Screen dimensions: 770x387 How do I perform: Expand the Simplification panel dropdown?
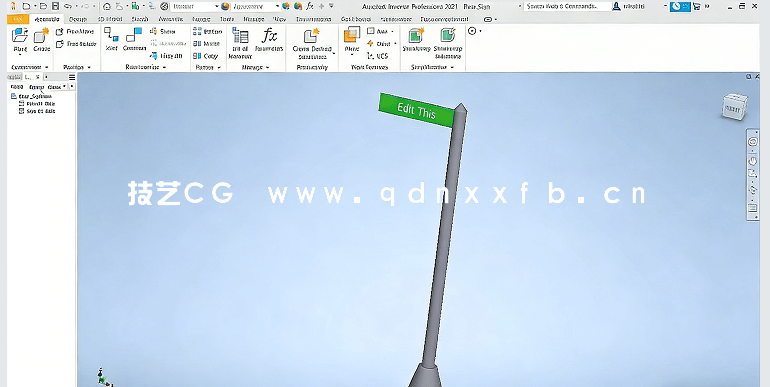(x=452, y=67)
